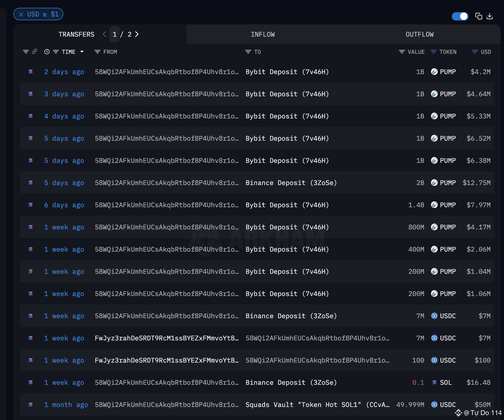Click the clock icon next to TIME

pyautogui.click(x=47, y=52)
